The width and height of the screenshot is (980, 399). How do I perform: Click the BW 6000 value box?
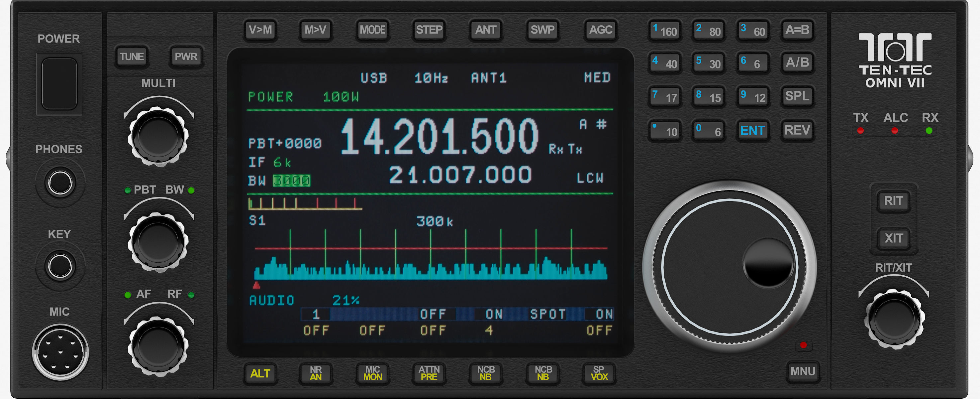click(291, 181)
